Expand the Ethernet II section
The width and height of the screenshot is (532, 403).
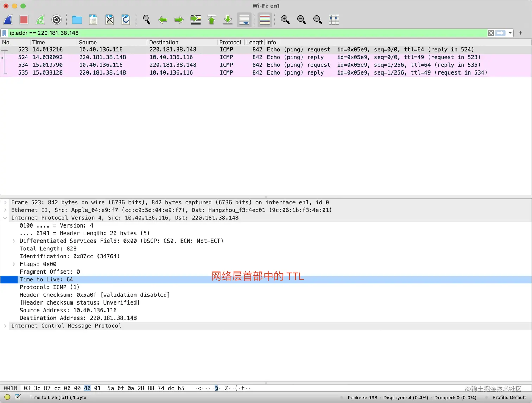tap(5, 210)
